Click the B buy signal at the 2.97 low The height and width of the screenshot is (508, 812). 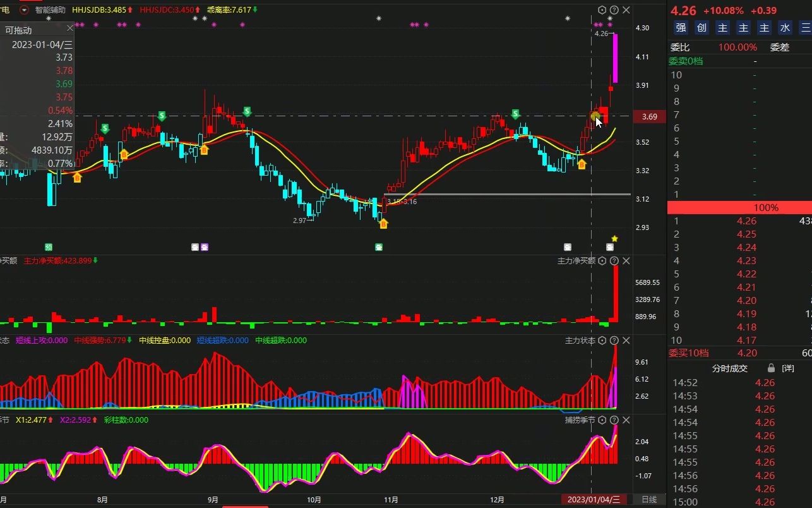point(383,224)
